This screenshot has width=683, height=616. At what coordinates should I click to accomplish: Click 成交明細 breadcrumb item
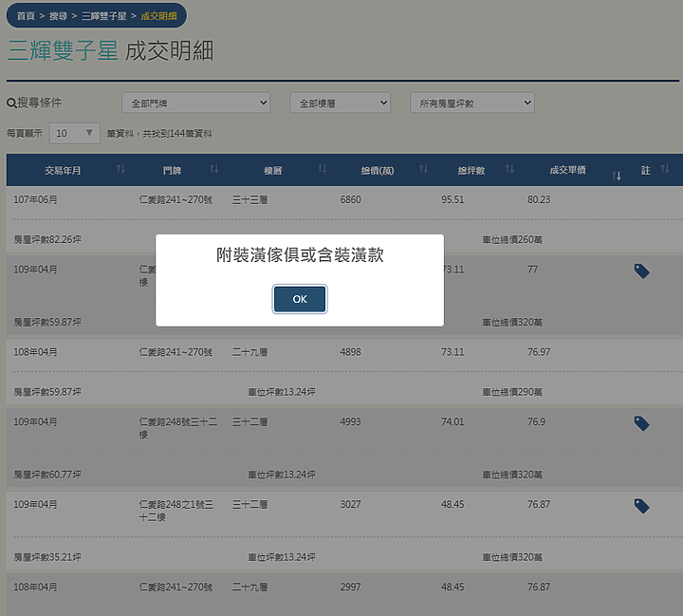tap(158, 16)
